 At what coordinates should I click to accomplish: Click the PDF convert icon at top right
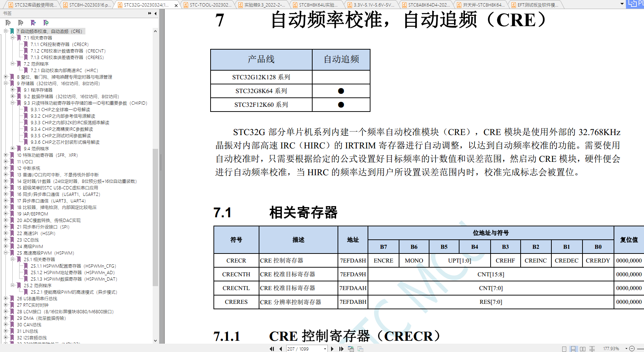(x=636, y=3)
